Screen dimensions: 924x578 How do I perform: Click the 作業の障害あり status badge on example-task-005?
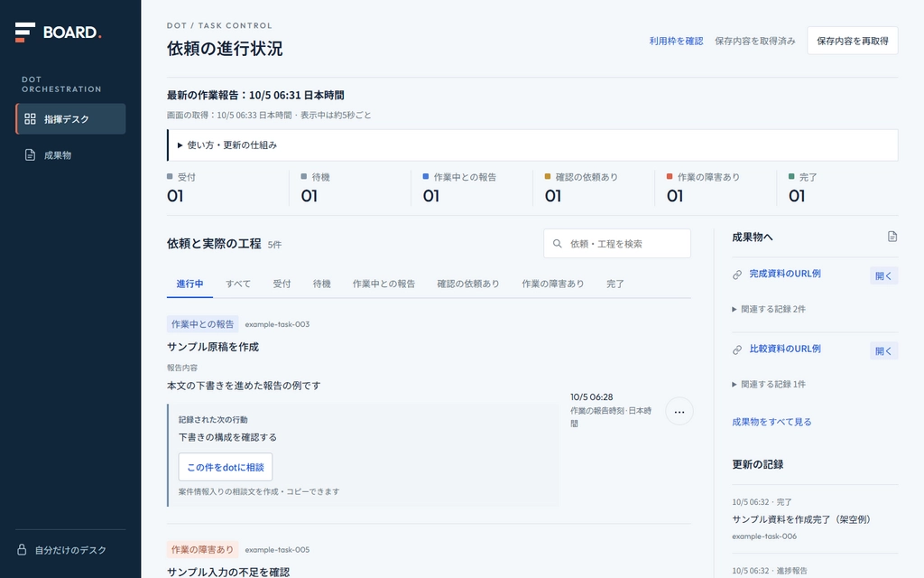coord(203,549)
